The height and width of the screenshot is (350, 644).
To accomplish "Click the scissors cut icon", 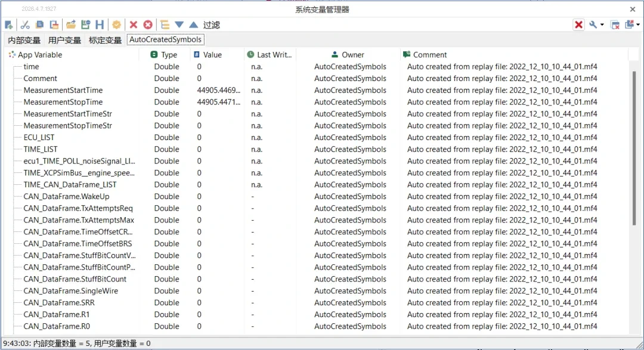I will [x=25, y=24].
